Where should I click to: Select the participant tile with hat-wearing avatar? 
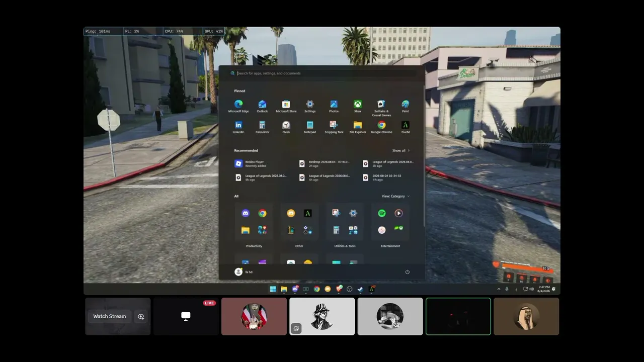click(x=322, y=316)
